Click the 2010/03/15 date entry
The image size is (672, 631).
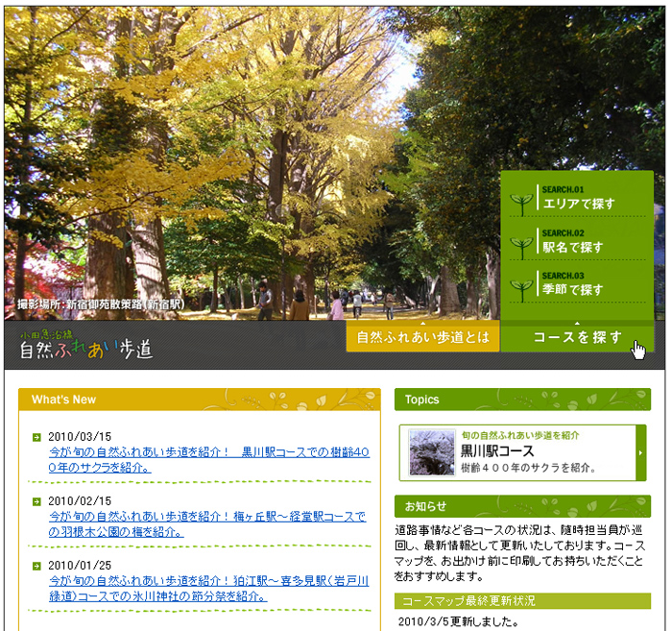(80, 437)
